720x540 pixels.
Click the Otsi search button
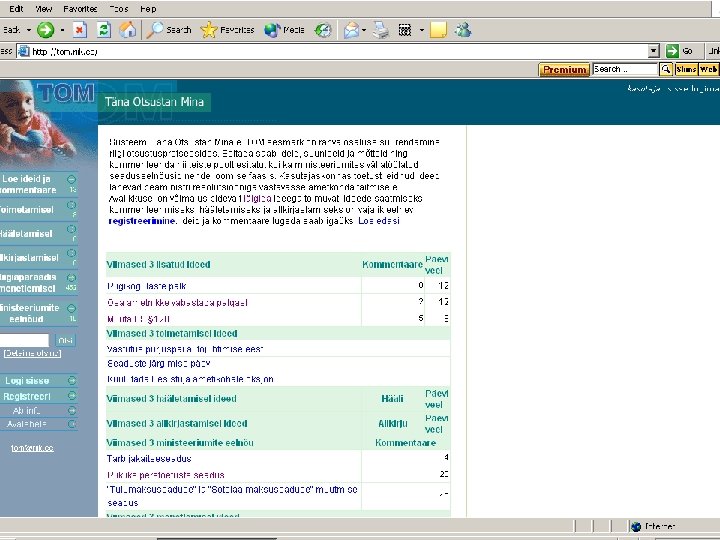point(66,340)
